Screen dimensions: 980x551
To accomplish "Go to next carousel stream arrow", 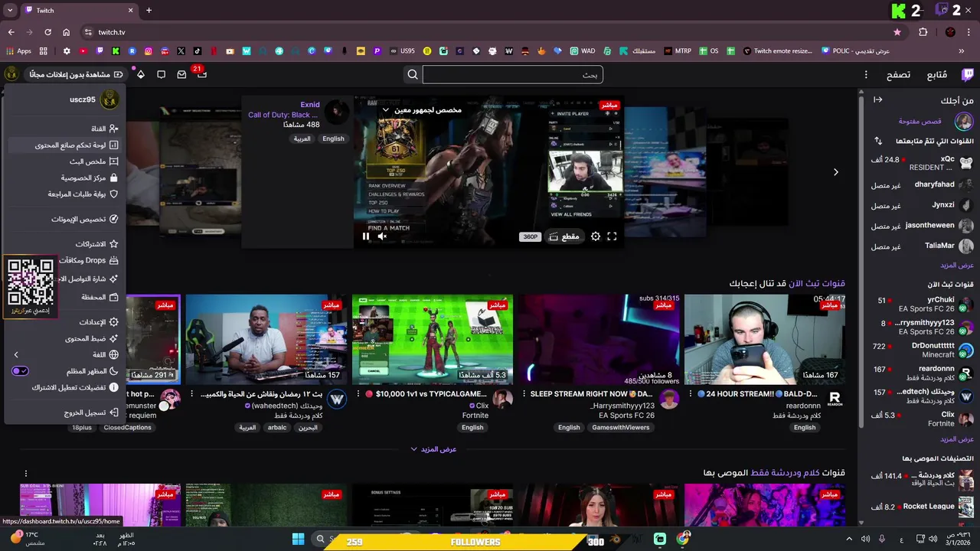I will (x=835, y=172).
